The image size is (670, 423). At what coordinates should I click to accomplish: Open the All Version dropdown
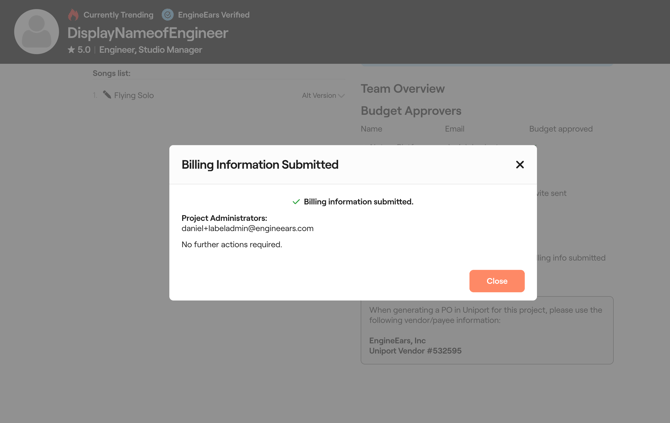[x=322, y=96]
